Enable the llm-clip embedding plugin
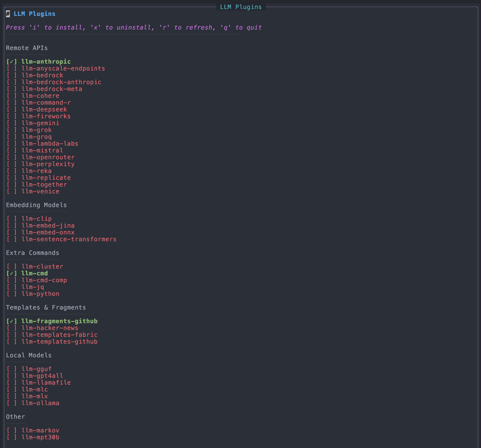This screenshot has height=448, width=481. coord(11,219)
